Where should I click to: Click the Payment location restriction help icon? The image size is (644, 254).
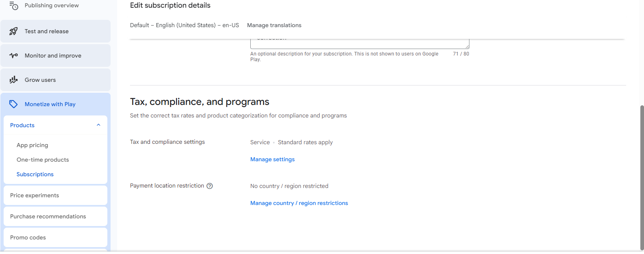pos(210,186)
